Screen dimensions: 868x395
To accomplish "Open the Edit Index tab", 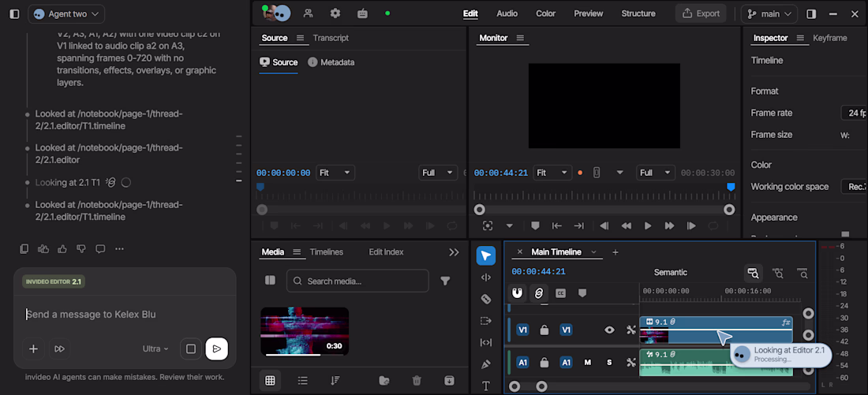I will pyautogui.click(x=386, y=252).
